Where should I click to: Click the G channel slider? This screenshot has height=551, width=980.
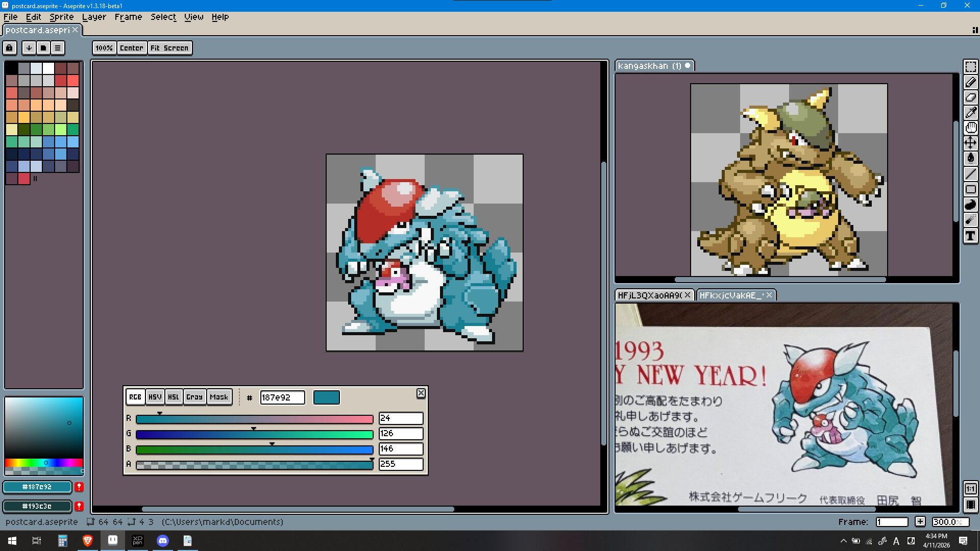(254, 434)
